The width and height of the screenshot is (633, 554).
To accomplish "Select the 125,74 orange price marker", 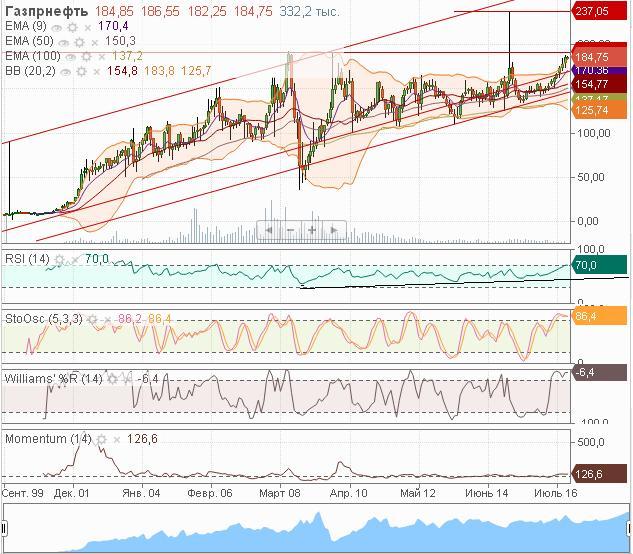I will [599, 110].
